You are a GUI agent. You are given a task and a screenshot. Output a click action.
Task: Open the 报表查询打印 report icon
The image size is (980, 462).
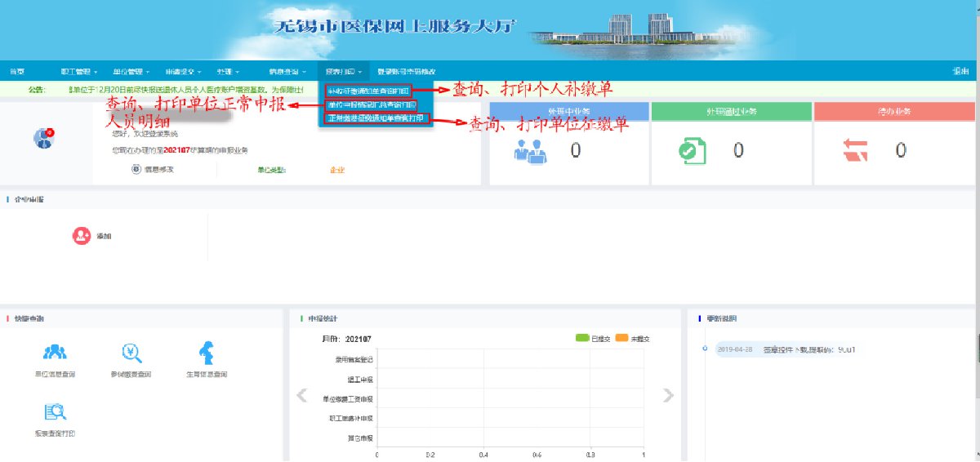[x=56, y=411]
